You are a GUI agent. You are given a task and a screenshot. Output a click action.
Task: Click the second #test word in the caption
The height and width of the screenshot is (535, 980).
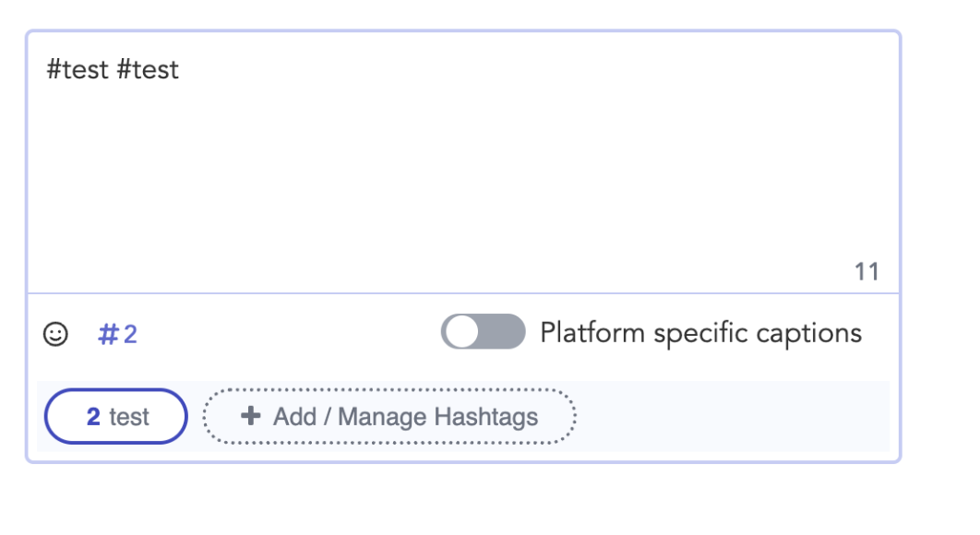coord(148,69)
